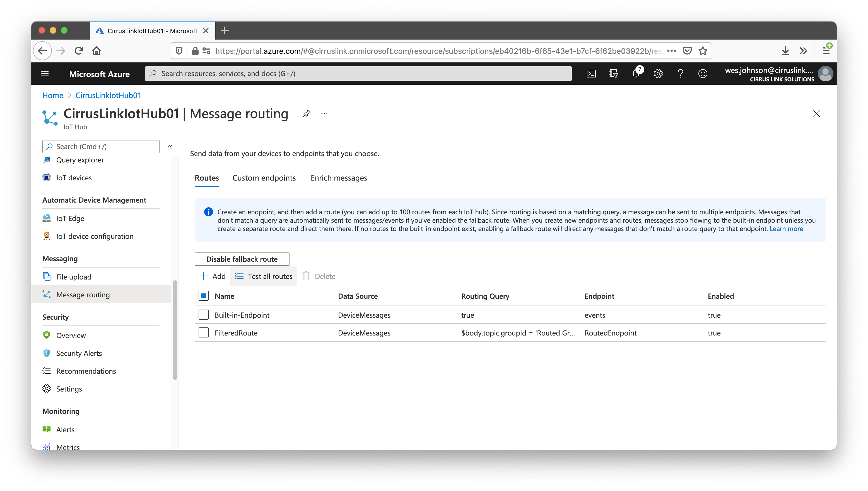Open the feedback smiley icon
The image size is (868, 491).
tap(703, 74)
